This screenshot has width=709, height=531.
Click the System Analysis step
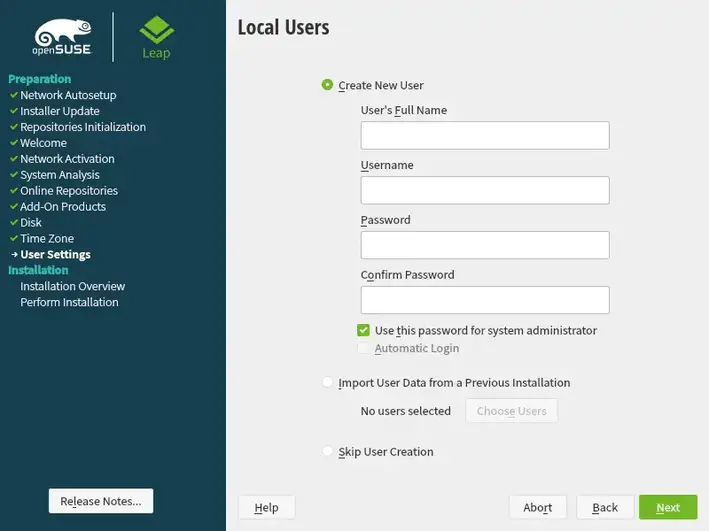(60, 175)
